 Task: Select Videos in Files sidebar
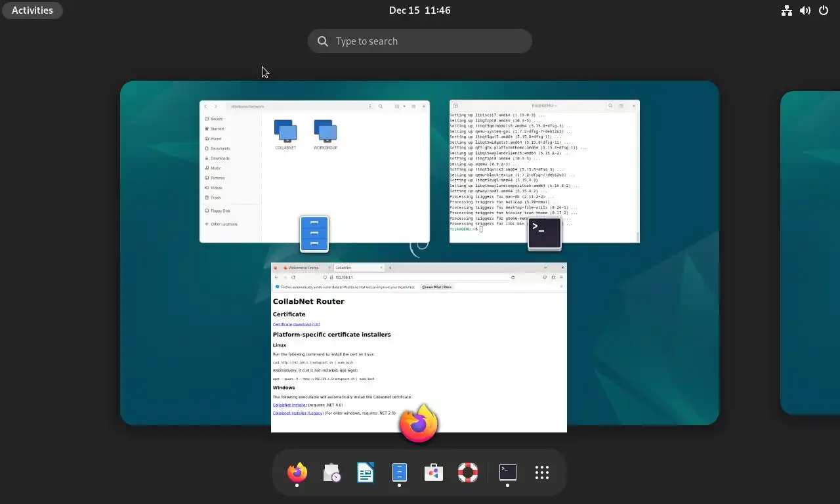230,188
